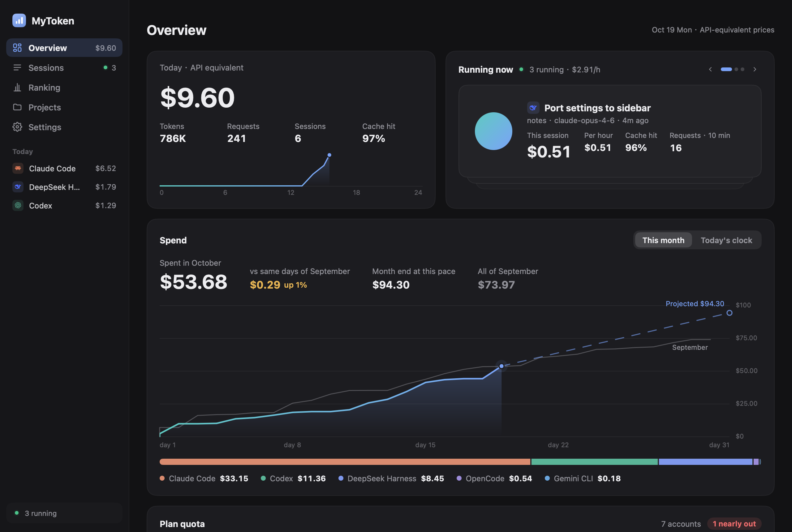Open the Overview grid icon in sidebar
Screen dimensions: 792x532
pyautogui.click(x=17, y=48)
